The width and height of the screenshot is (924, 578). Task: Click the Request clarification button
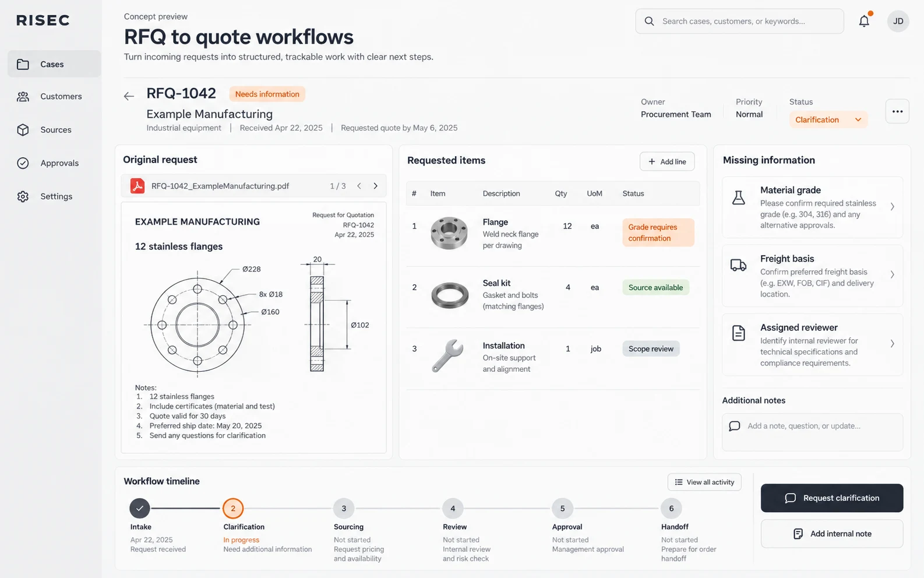click(x=832, y=498)
